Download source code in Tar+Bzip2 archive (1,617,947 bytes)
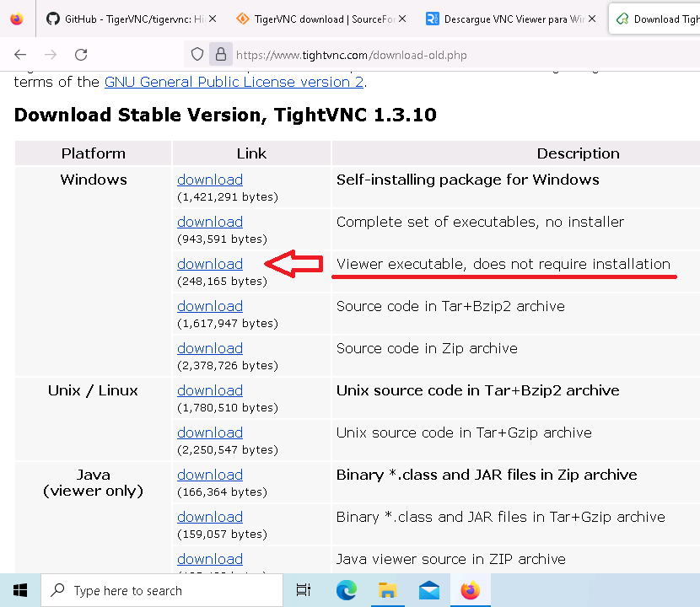The image size is (700, 607). 210,306
